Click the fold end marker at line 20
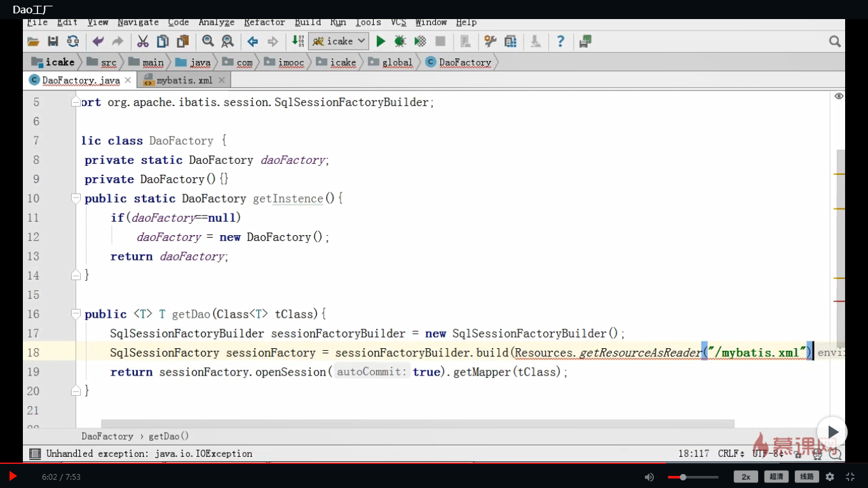The height and width of the screenshot is (488, 868). (x=76, y=391)
